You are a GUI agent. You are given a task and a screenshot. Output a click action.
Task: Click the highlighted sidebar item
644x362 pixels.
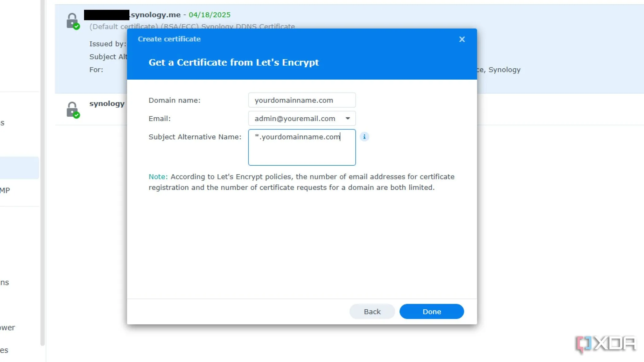19,168
